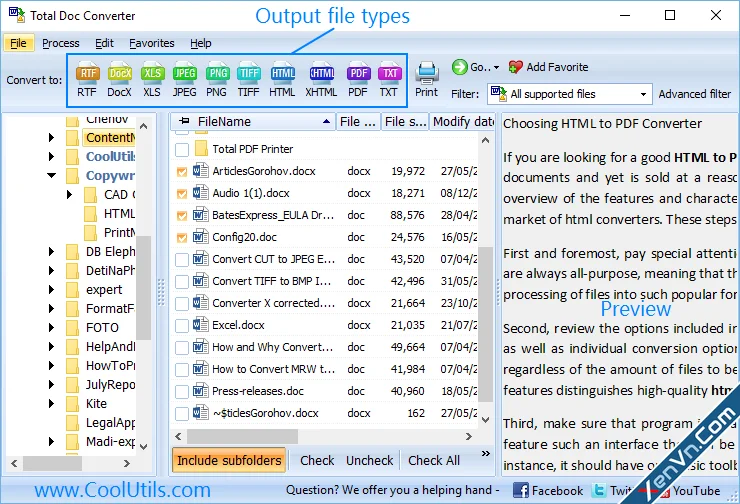Check the Convert CUT to JPEG file
740x504 pixels.
point(182,260)
